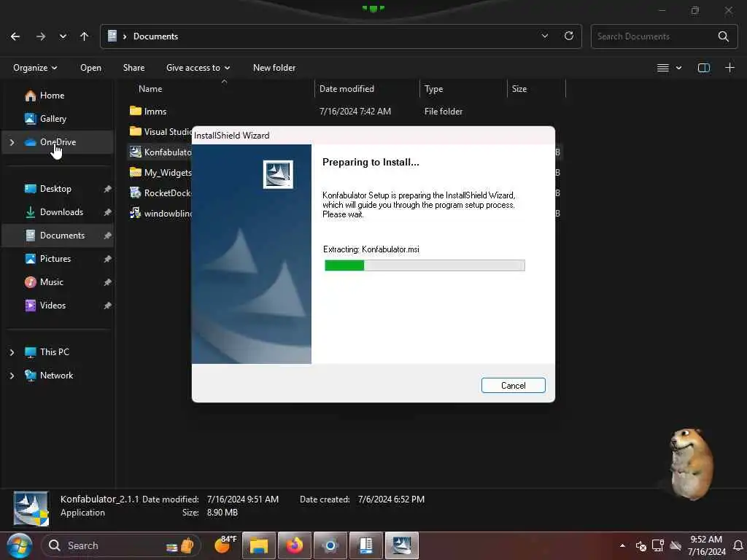The height and width of the screenshot is (560, 747).
Task: Click Share in the toolbar
Action: 134,68
